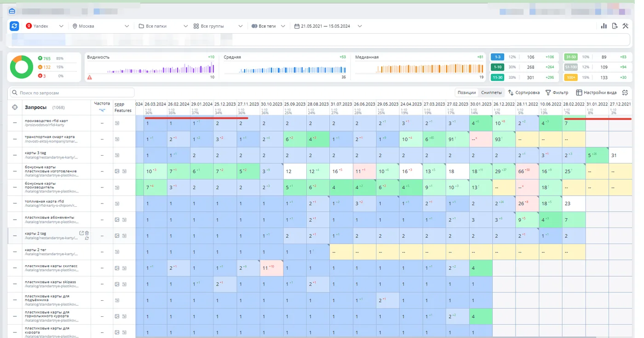Click the export file icon at the top right

point(615,26)
